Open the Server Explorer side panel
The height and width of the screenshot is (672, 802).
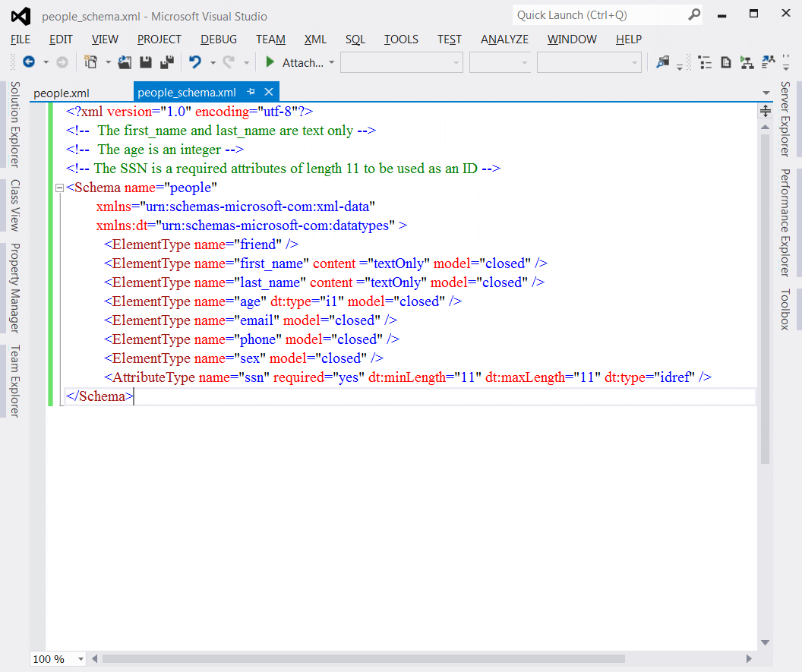(785, 119)
